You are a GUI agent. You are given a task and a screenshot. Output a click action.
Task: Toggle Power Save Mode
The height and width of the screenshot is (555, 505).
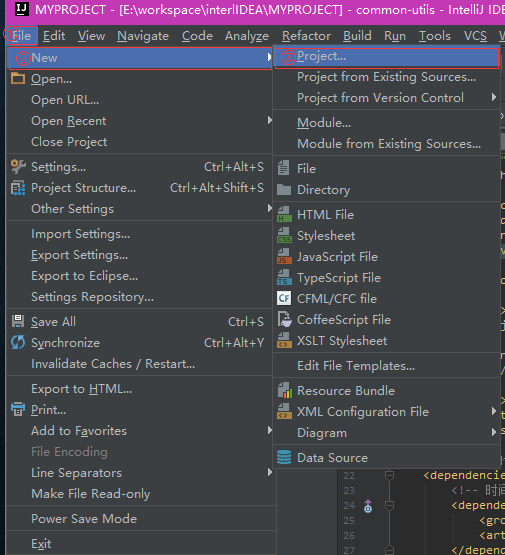[84, 519]
